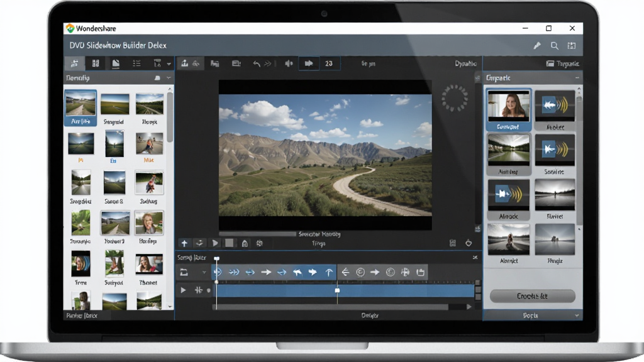The width and height of the screenshot is (644, 362).
Task: Select the left-curved arrow transition icon
Action: pos(297,272)
